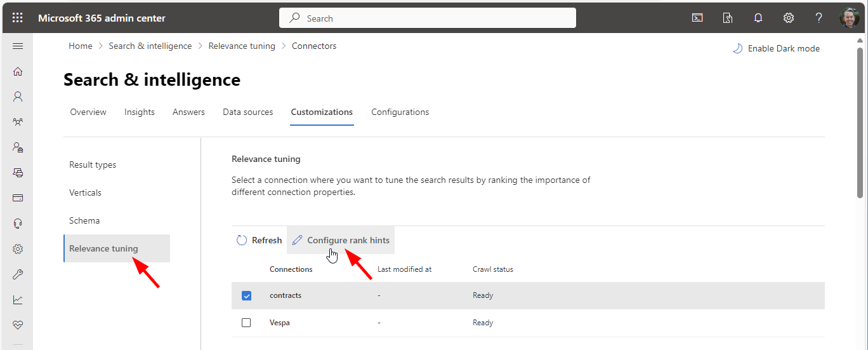The width and height of the screenshot is (868, 350).
Task: Click Home breadcrumb link
Action: [x=81, y=46]
